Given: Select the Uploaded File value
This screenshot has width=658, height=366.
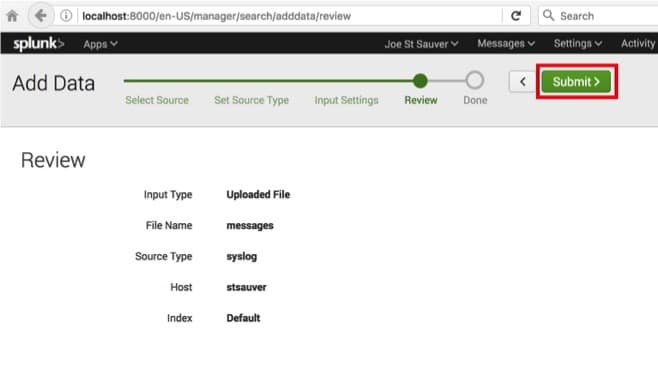Looking at the screenshot, I should point(258,194).
